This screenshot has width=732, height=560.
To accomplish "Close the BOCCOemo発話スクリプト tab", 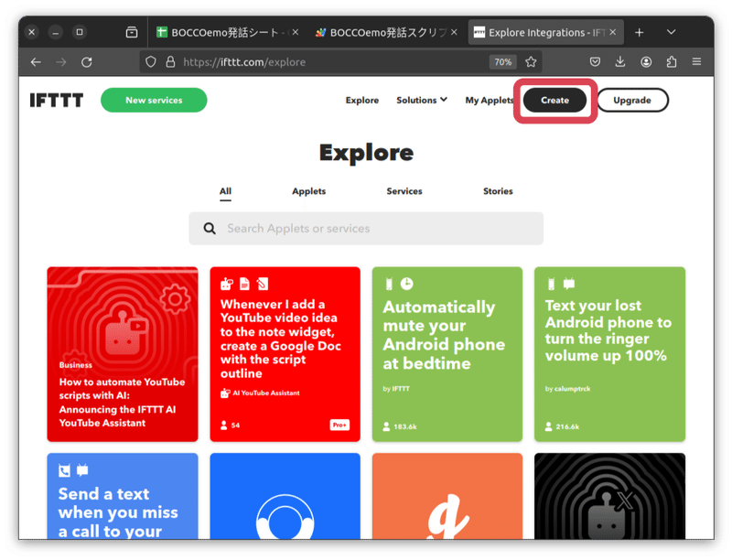I will click(454, 32).
